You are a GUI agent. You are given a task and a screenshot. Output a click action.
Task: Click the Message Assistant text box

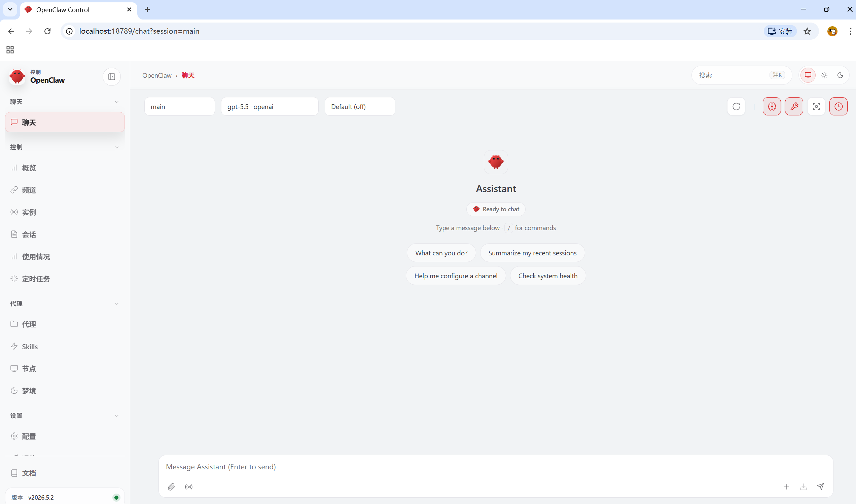[496, 467]
